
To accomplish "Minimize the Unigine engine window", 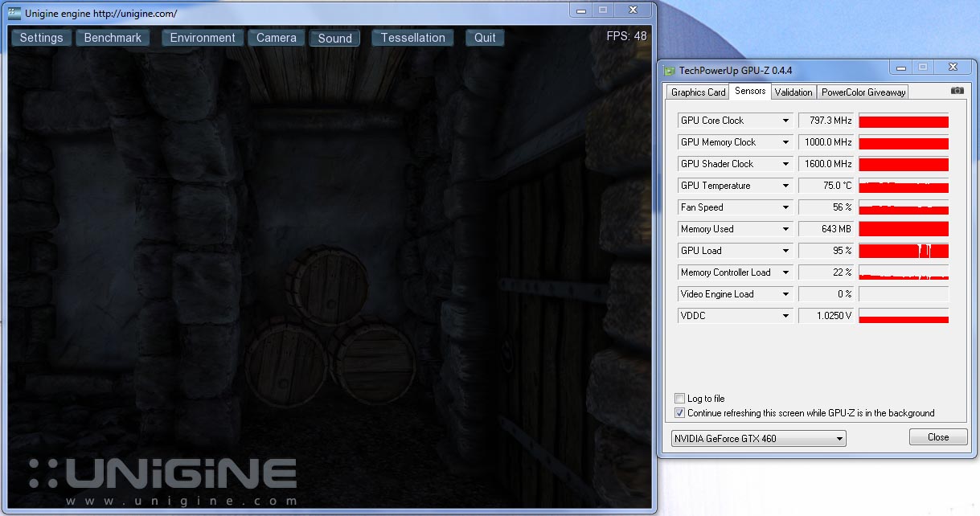I will tap(581, 10).
